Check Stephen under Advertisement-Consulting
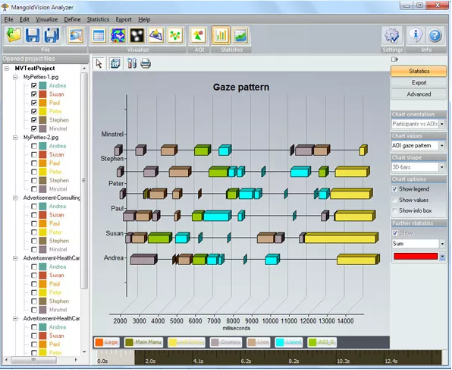 pos(34,241)
